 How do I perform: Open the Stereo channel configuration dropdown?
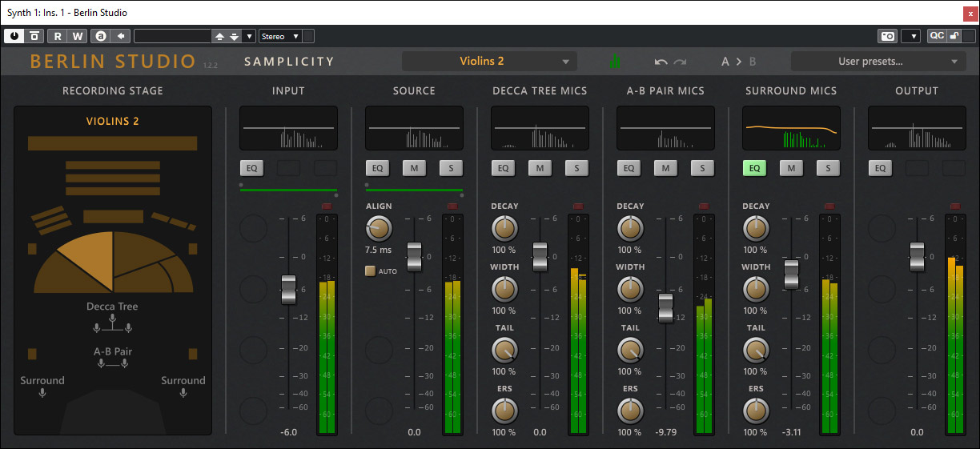(280, 36)
